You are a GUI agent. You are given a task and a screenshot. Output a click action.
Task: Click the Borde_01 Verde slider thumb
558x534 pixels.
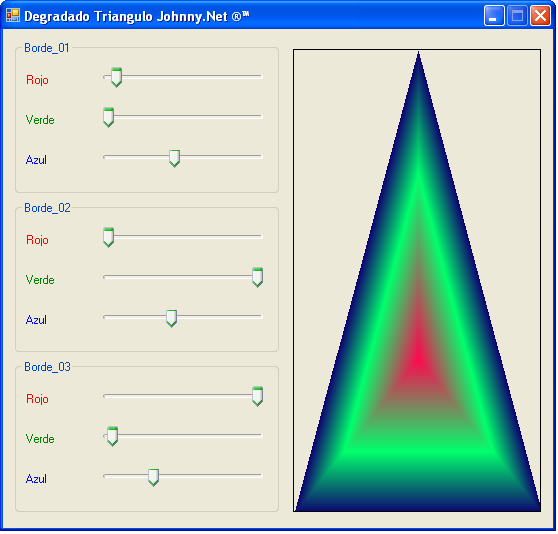pyautogui.click(x=109, y=117)
